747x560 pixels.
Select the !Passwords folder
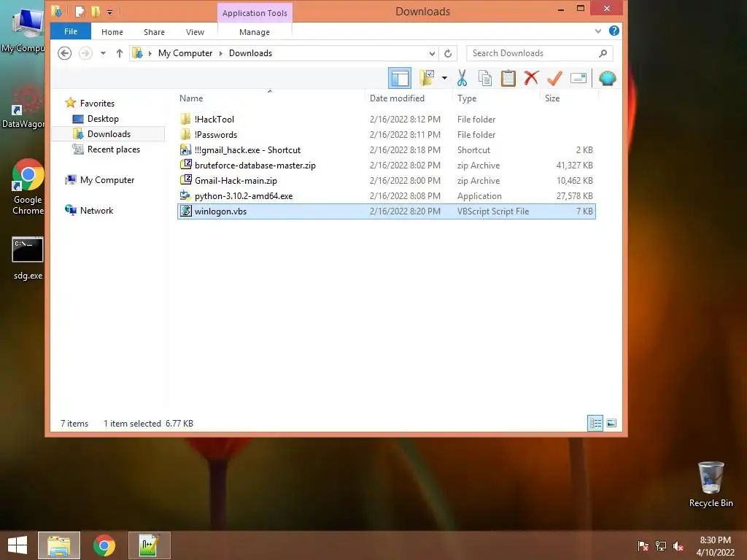387,135
